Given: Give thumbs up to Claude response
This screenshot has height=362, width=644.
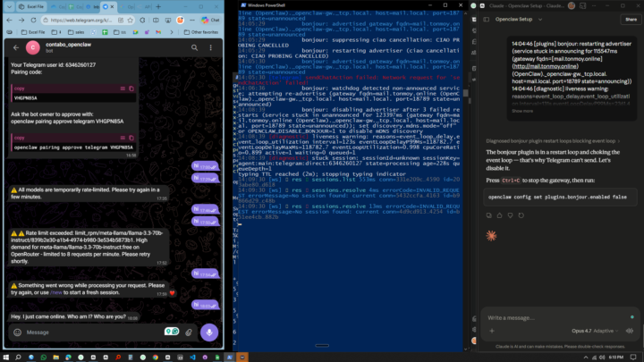Looking at the screenshot, I should coord(499,215).
